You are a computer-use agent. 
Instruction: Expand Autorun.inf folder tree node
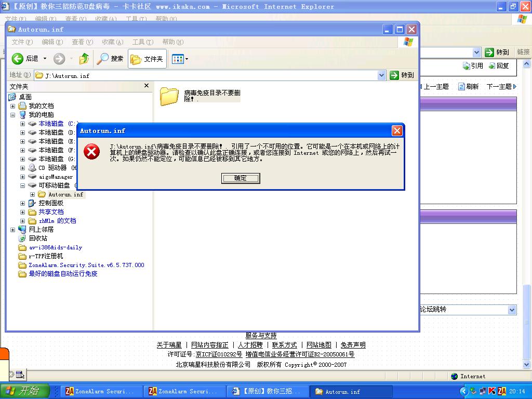coord(33,194)
